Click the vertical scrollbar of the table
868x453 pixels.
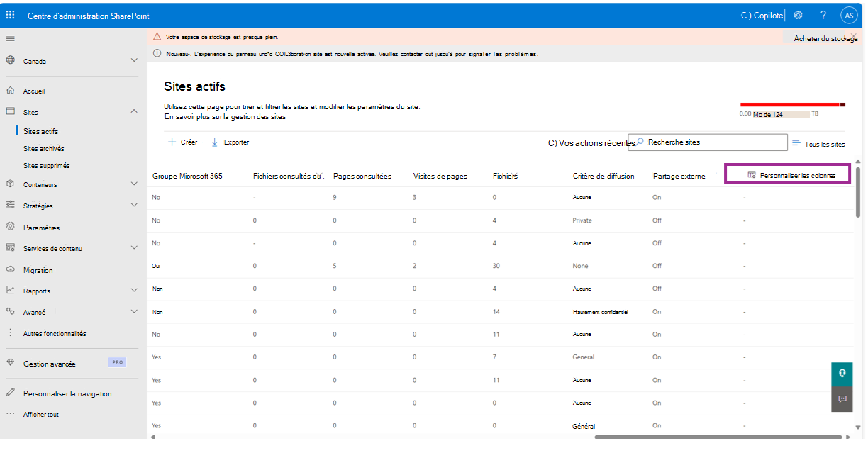pos(857,192)
